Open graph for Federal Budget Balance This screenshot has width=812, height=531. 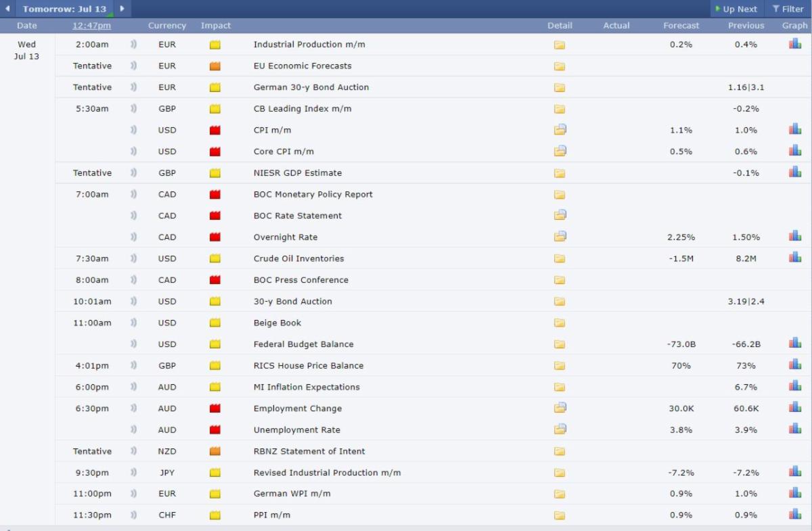point(794,344)
